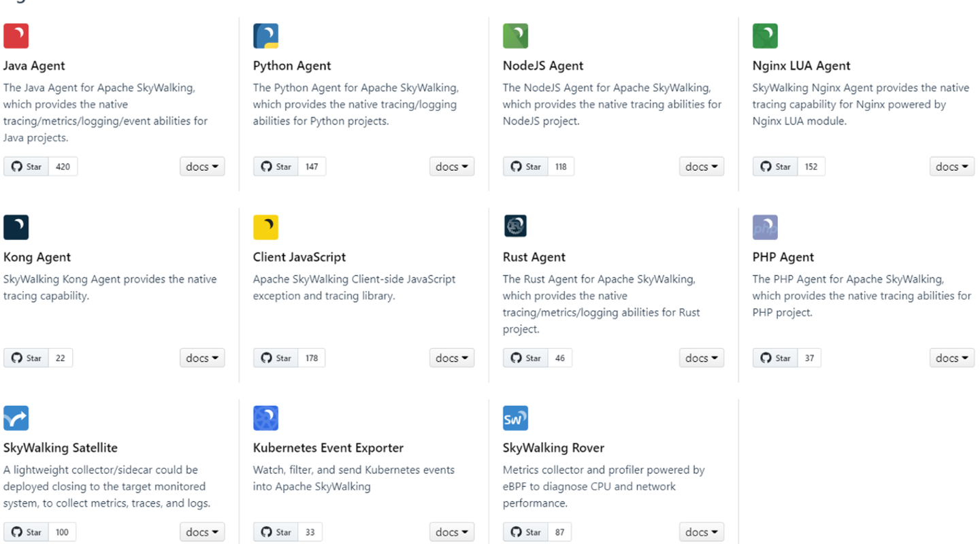View the Kong Agent star count 22
980x544 pixels.
tap(61, 358)
